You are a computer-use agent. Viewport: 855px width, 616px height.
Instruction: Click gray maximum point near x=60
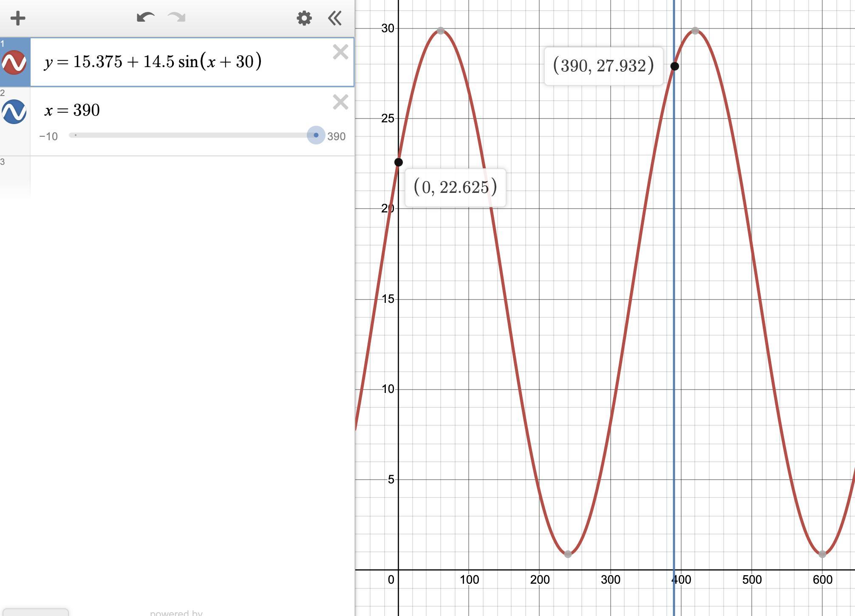pyautogui.click(x=441, y=31)
